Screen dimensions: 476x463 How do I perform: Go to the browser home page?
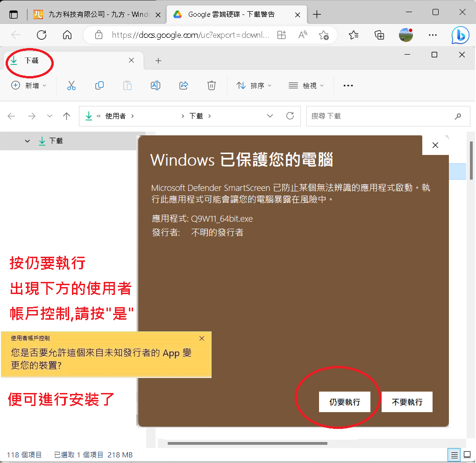click(x=67, y=35)
